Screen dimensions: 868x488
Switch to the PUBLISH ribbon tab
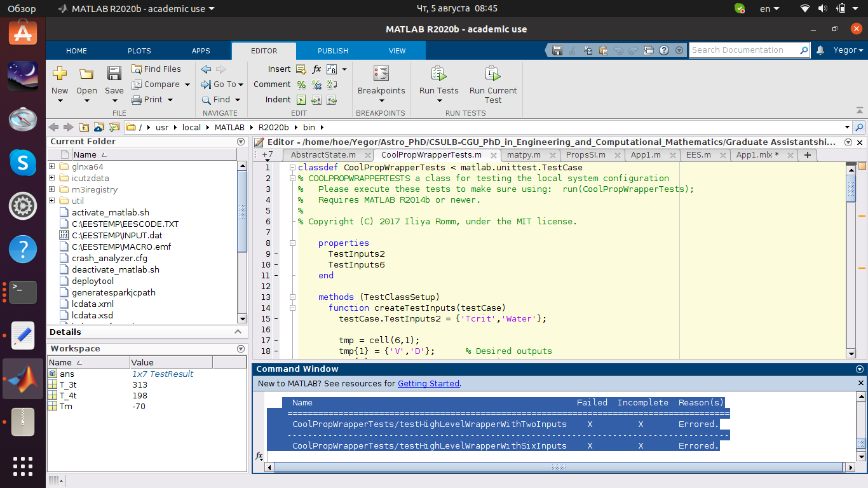[x=333, y=50]
